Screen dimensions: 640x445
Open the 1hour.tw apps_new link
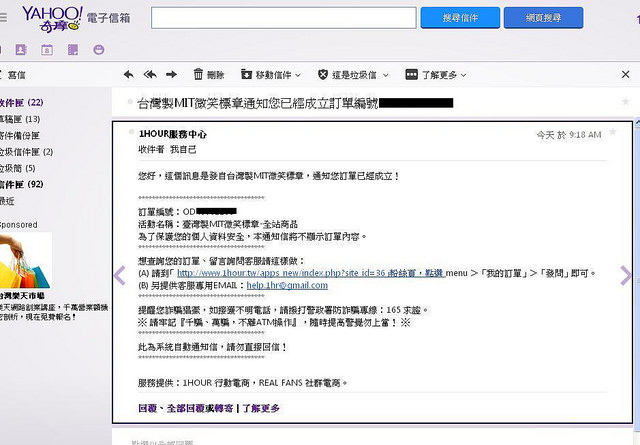point(310,273)
